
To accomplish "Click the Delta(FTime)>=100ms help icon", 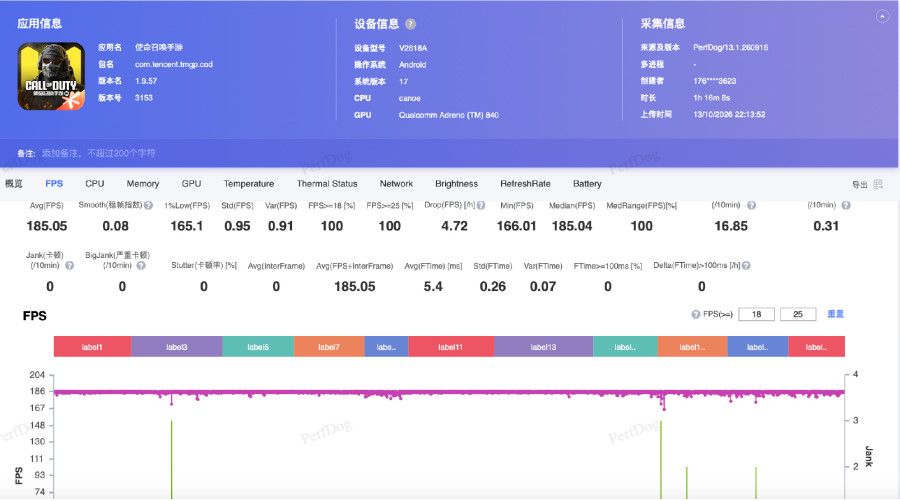I will pyautogui.click(x=746, y=266).
